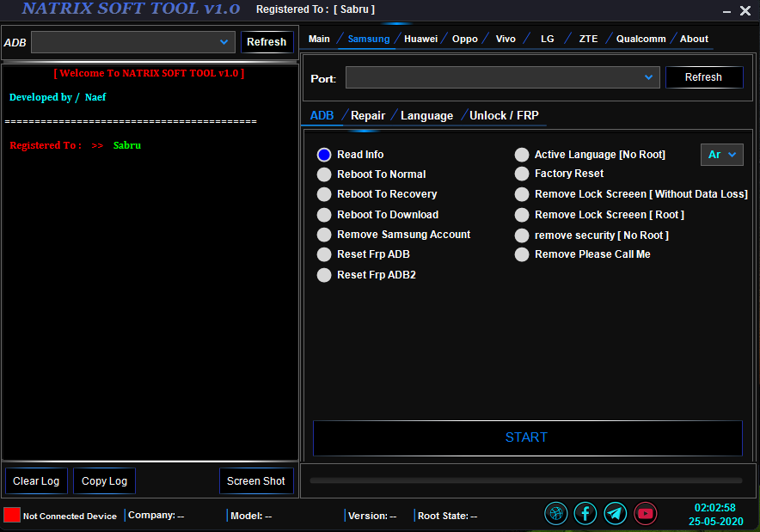Click the progress bar above the status bar
760x532 pixels.
coord(526,480)
